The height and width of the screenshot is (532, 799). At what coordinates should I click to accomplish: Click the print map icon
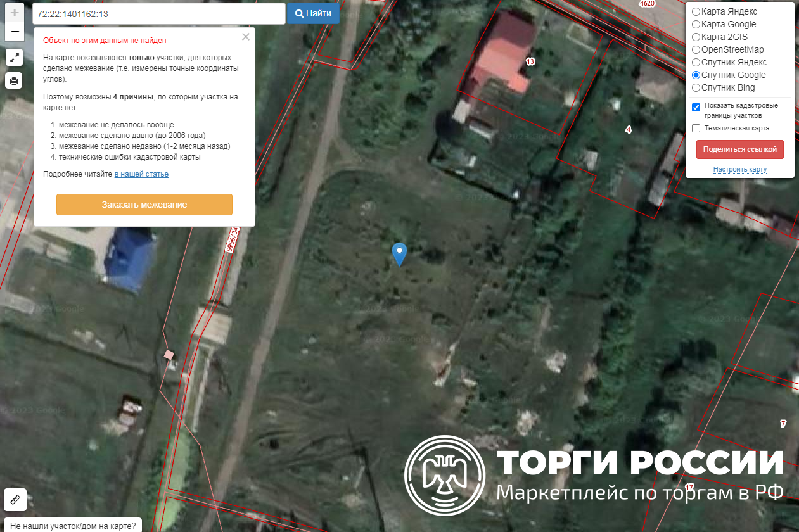pyautogui.click(x=15, y=80)
